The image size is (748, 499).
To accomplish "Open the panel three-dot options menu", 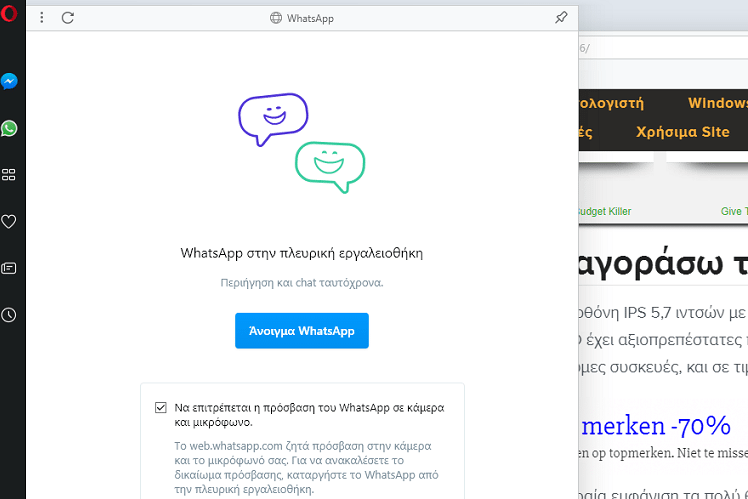I will pos(42,18).
